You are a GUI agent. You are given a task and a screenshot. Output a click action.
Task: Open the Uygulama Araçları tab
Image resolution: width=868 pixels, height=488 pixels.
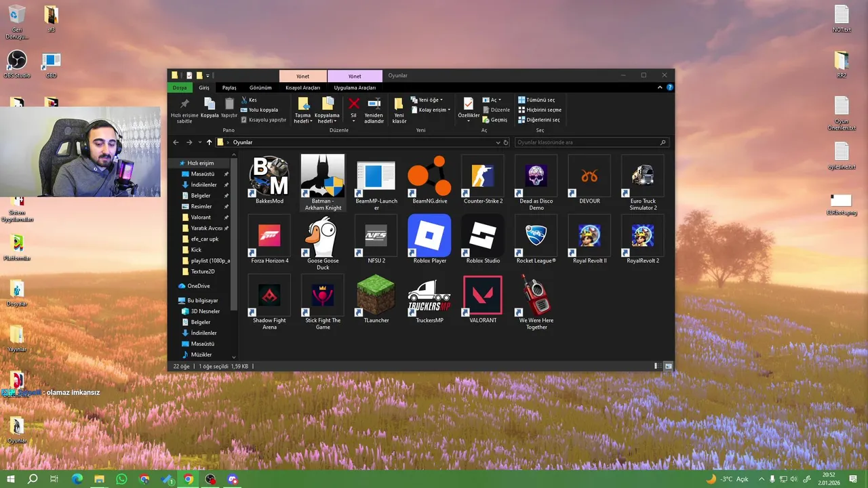coord(355,87)
